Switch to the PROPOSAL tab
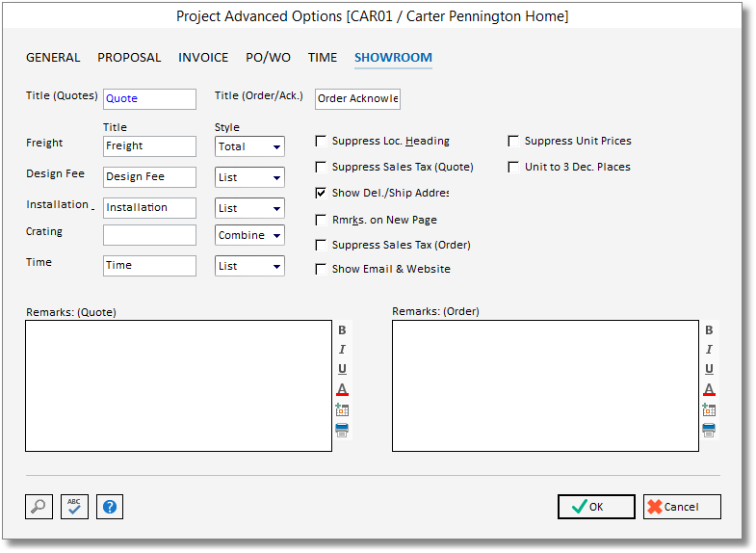Viewport: 756px width, 553px height. point(129,58)
